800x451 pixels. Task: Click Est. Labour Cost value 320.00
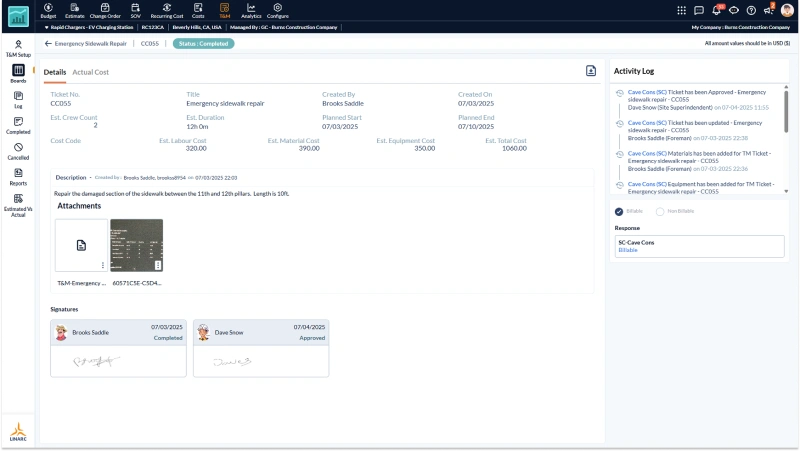(x=196, y=148)
